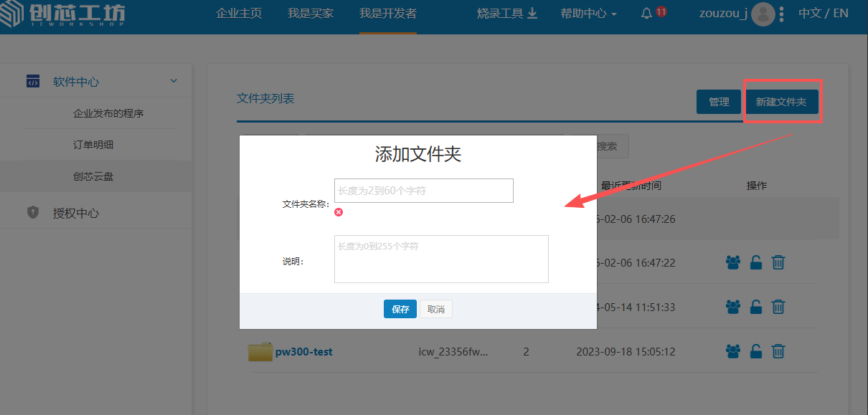Screen dimensions: 868x415
Task: Switch to 我是买家 tab
Action: [311, 14]
